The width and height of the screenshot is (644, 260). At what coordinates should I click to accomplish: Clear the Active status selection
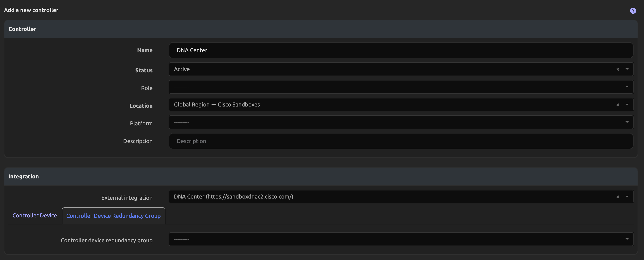pos(617,70)
